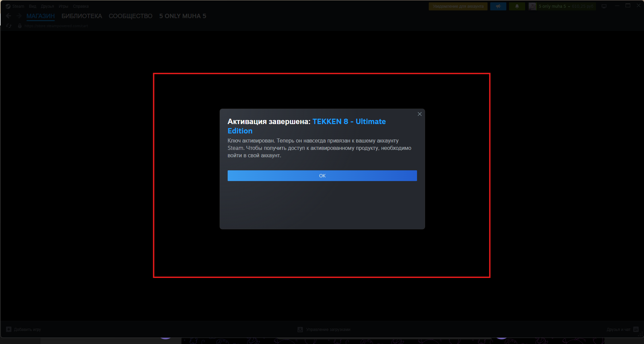The width and height of the screenshot is (644, 344).
Task: Open the Steam menu
Action: point(18,6)
